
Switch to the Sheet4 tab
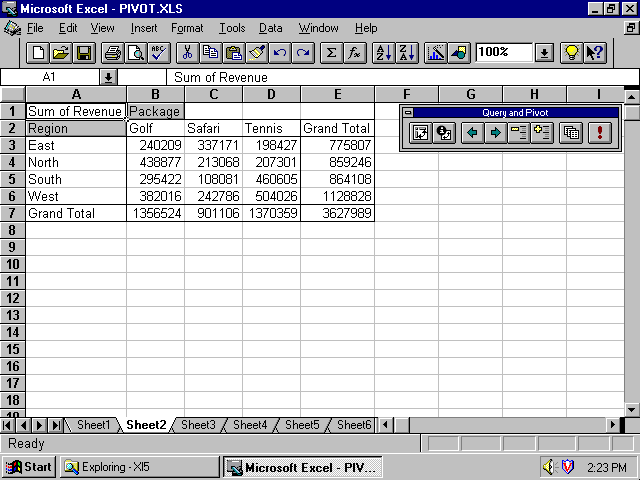(x=250, y=425)
